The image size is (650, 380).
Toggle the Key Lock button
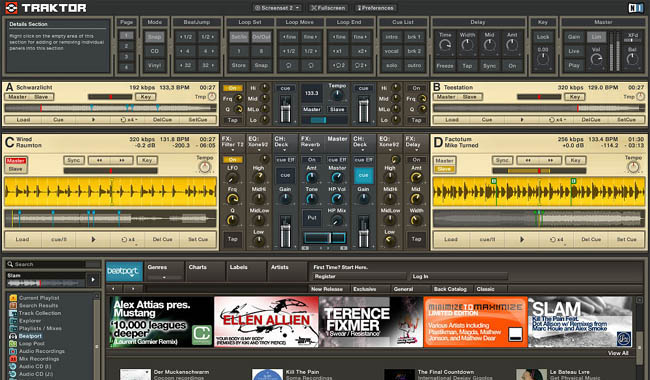pyautogui.click(x=543, y=37)
